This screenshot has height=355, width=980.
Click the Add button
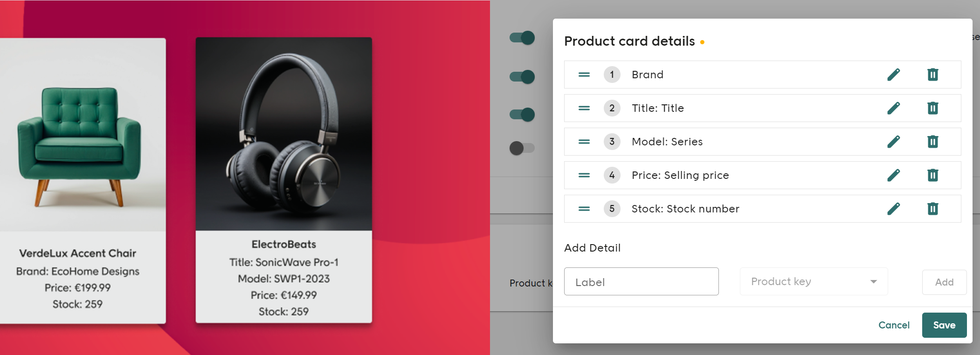coord(944,282)
